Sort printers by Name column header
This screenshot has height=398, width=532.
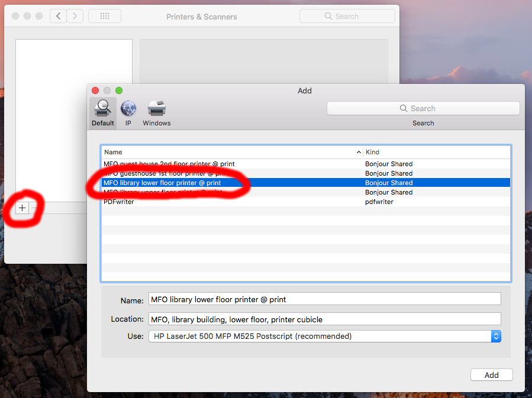231,152
